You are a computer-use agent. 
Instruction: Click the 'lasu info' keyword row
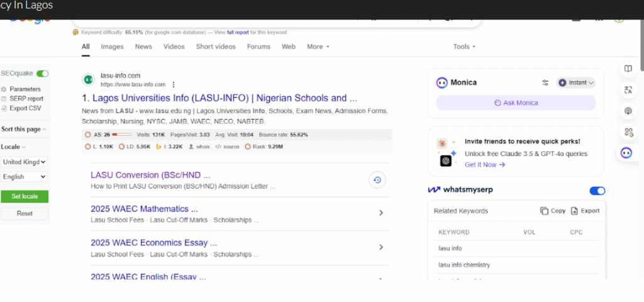coord(517,249)
